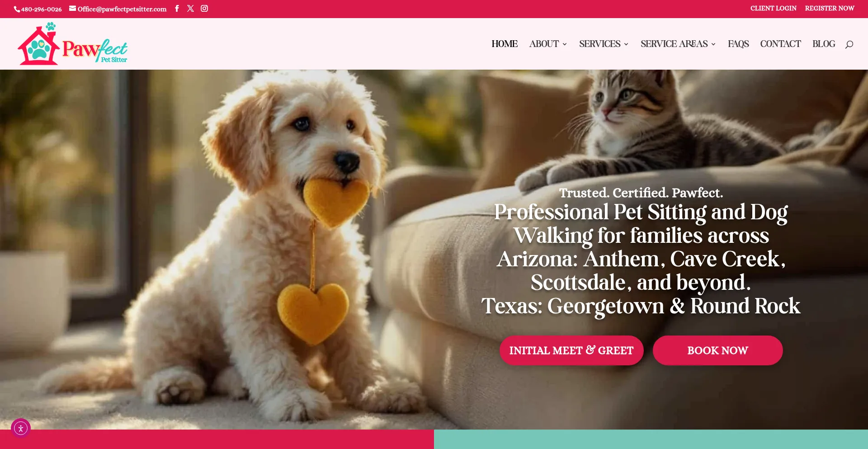Open the Client Login link
Viewport: 868px width, 449px height.
coord(773,9)
